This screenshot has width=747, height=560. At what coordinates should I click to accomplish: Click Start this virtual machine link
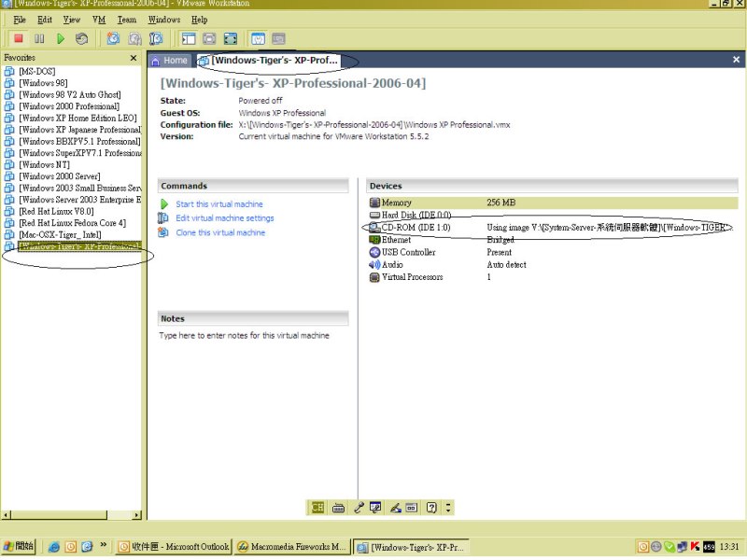point(219,204)
